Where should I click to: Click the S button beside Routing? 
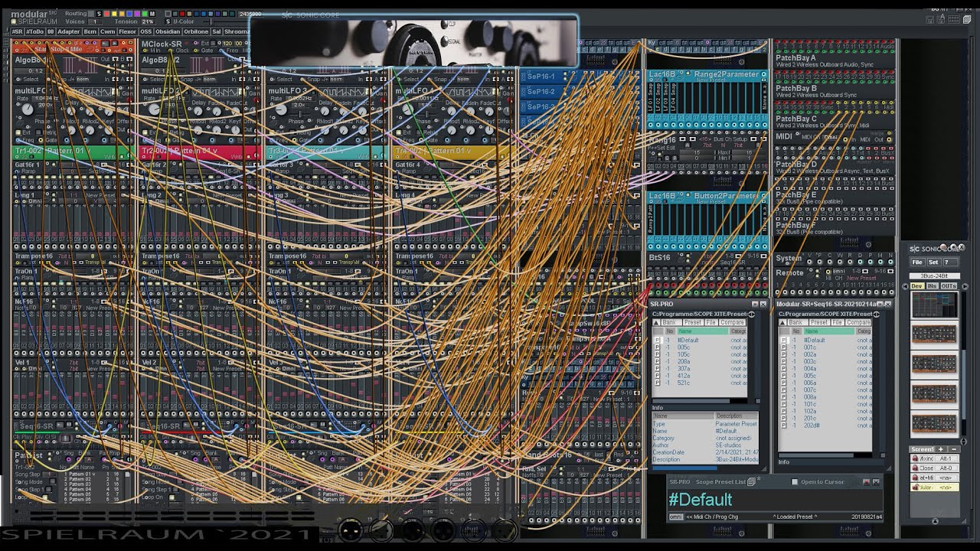pyautogui.click(x=99, y=14)
